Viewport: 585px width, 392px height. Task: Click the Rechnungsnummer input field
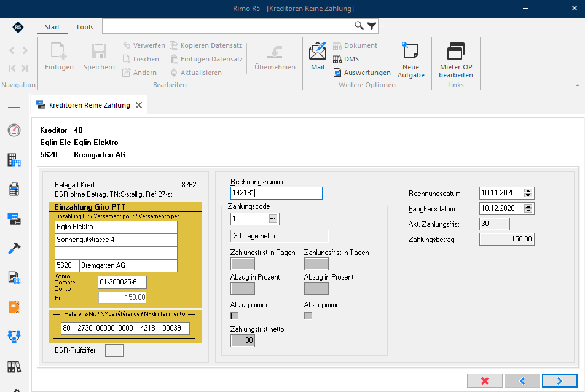(277, 193)
